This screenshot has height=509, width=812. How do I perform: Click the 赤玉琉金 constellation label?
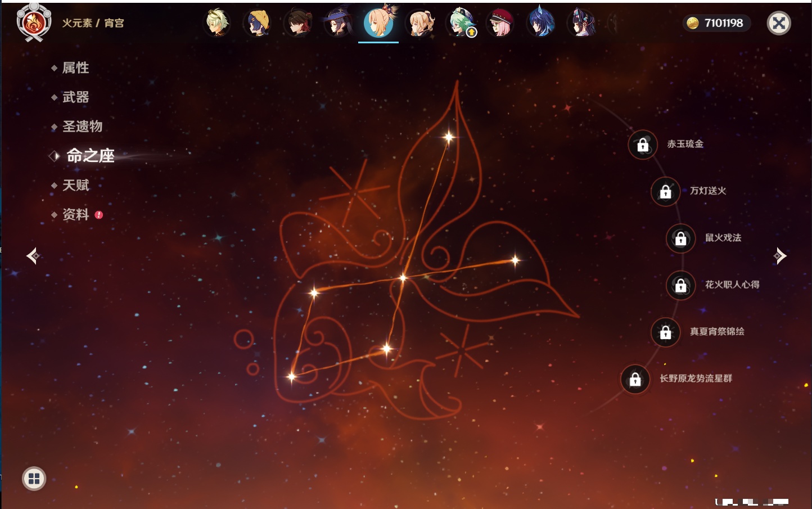click(x=685, y=144)
